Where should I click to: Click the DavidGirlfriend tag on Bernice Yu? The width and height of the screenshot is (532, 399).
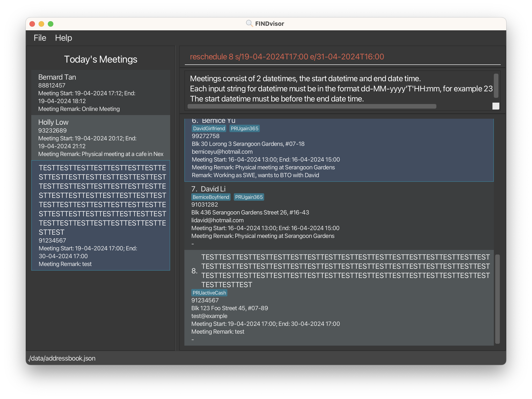tap(209, 128)
